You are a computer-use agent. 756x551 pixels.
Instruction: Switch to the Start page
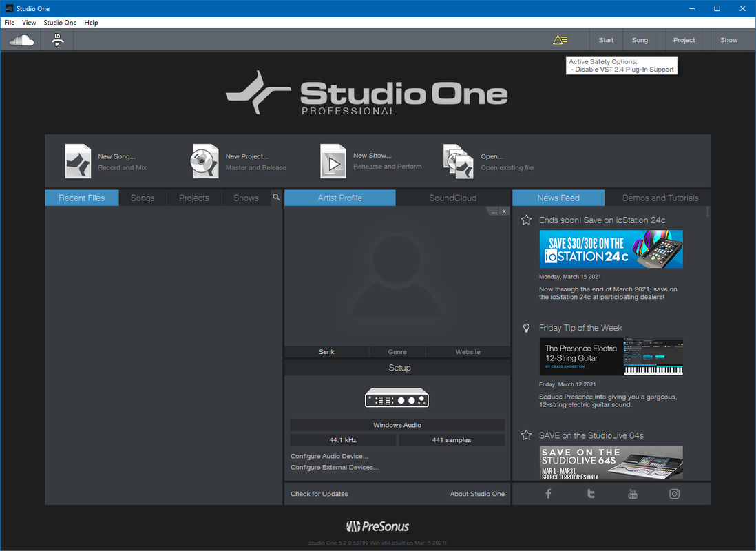click(606, 40)
